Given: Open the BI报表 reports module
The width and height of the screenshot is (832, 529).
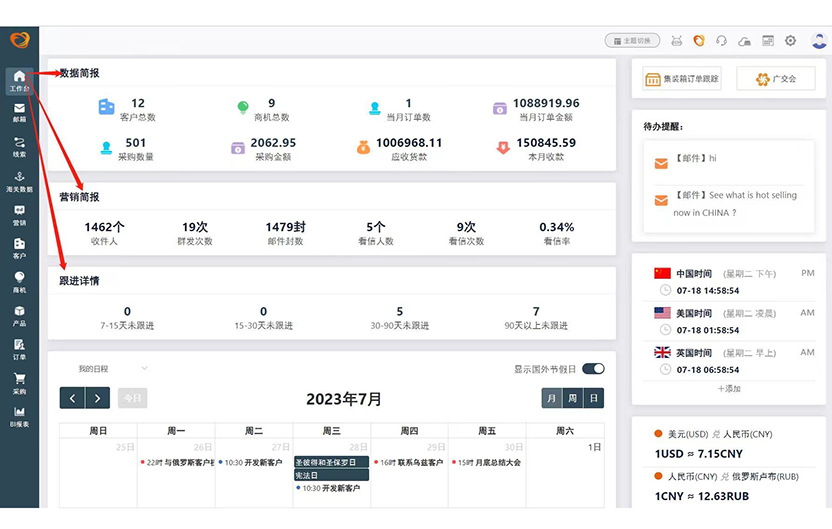Looking at the screenshot, I should [x=19, y=417].
